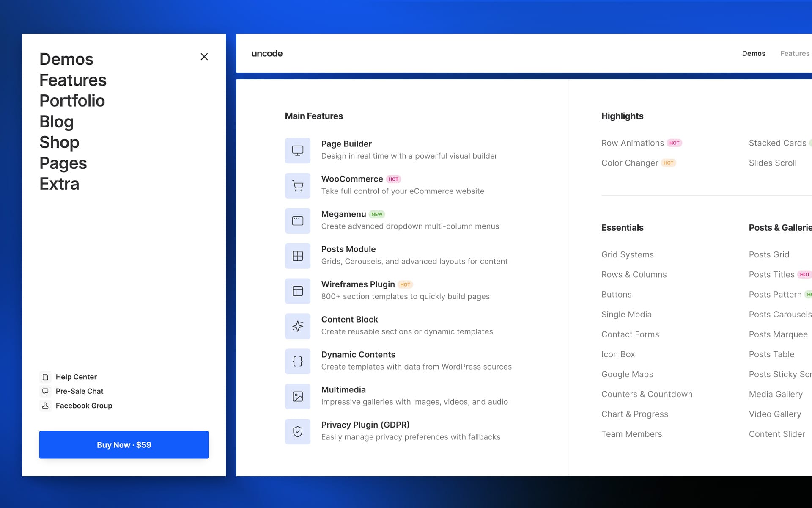Close the mobile menu with the X icon

[204, 57]
